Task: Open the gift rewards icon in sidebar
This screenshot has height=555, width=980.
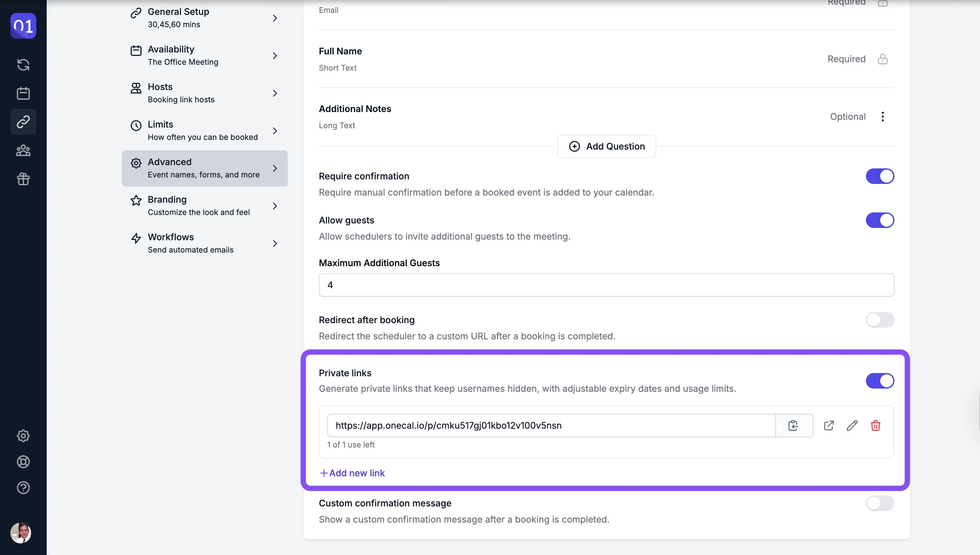Action: click(x=23, y=179)
